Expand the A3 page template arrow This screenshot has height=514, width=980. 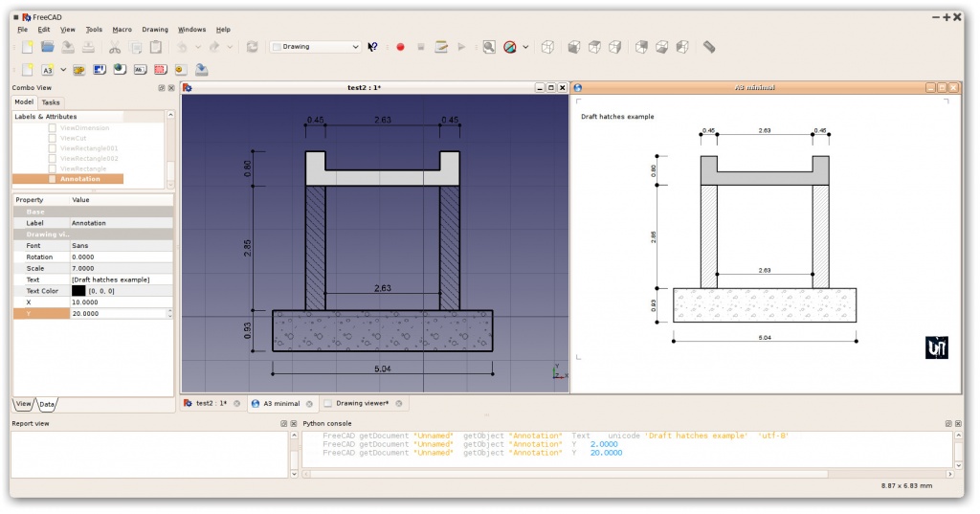[x=63, y=70]
